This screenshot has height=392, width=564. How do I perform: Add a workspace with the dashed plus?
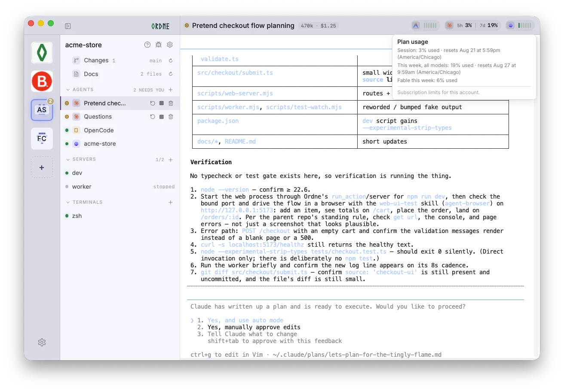coord(42,167)
